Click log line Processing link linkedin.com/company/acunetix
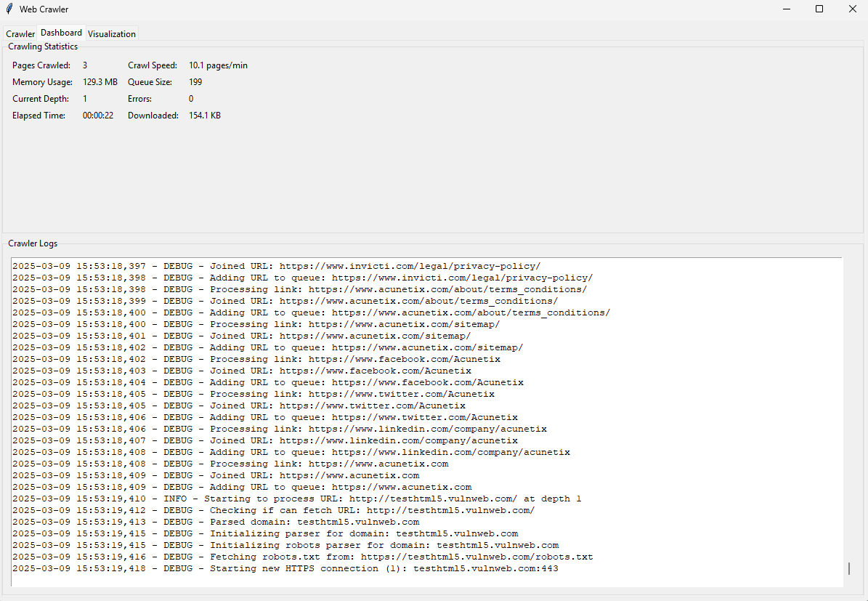 pos(279,429)
